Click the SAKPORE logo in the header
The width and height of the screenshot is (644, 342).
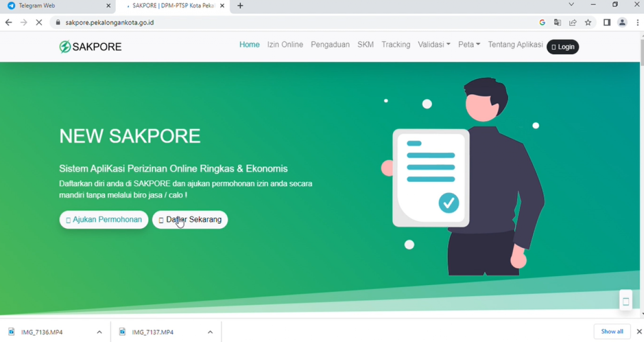(x=91, y=47)
